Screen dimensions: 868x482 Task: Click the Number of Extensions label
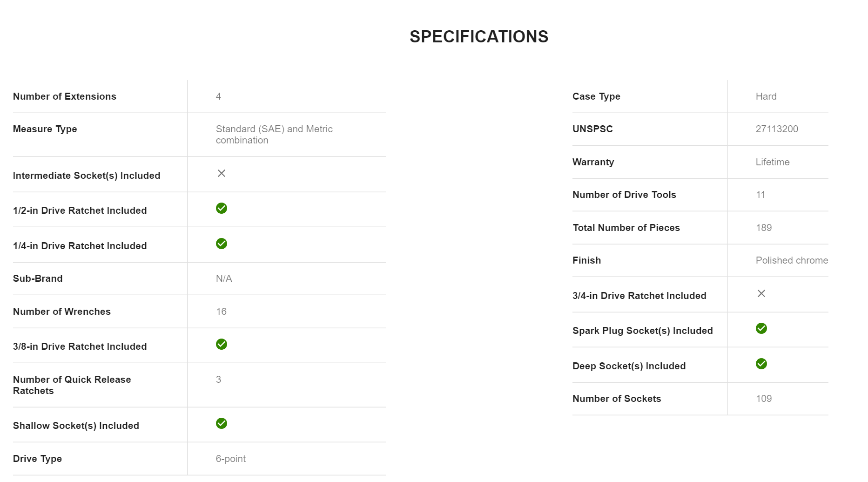(x=65, y=96)
